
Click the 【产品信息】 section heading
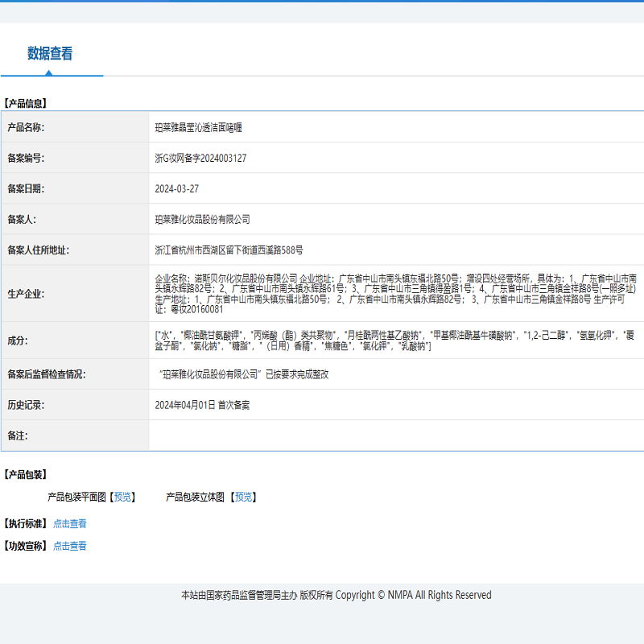tap(26, 103)
